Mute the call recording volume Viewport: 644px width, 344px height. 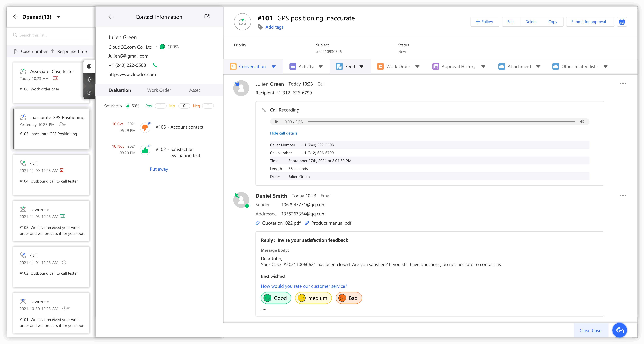pos(582,122)
